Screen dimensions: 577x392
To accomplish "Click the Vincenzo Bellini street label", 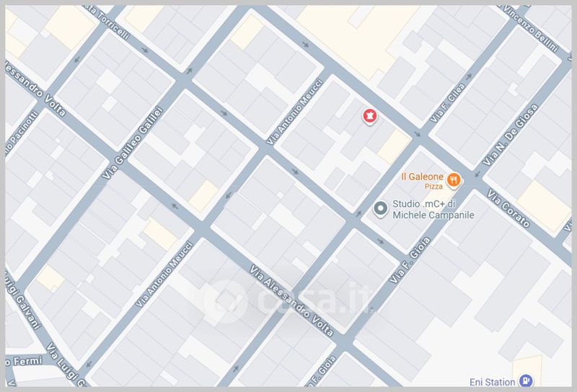I will click(x=529, y=27).
